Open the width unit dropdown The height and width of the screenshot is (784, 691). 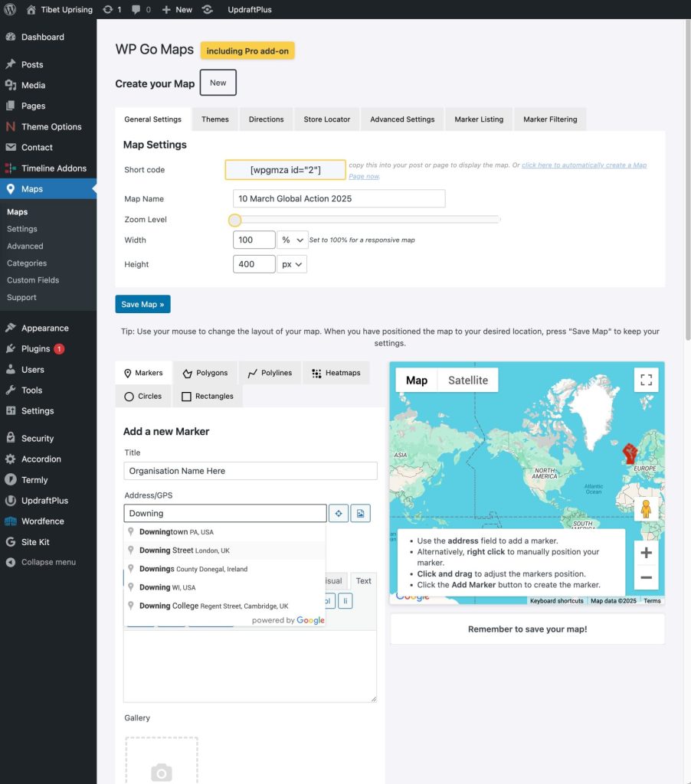click(x=292, y=240)
